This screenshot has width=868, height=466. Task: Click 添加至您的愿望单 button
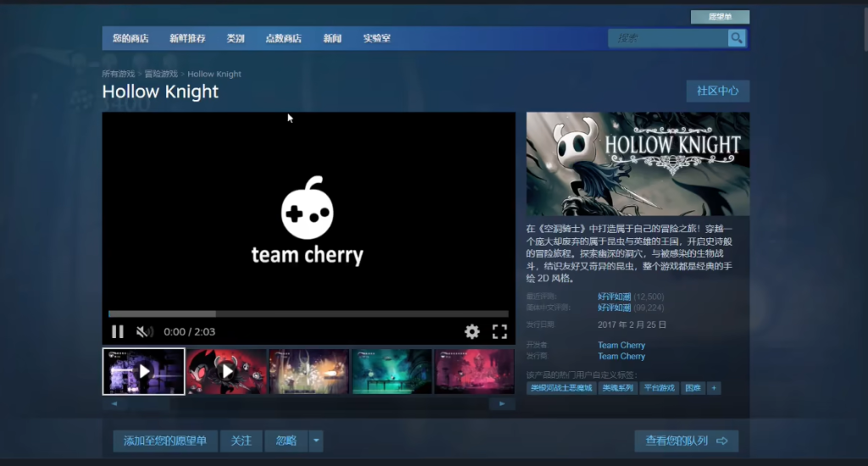click(165, 441)
